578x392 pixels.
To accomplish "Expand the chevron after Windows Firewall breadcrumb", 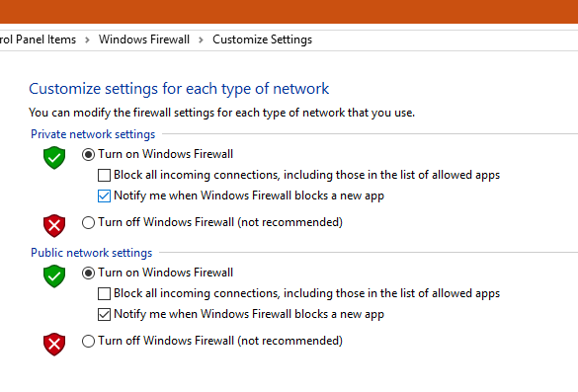I will [x=201, y=39].
